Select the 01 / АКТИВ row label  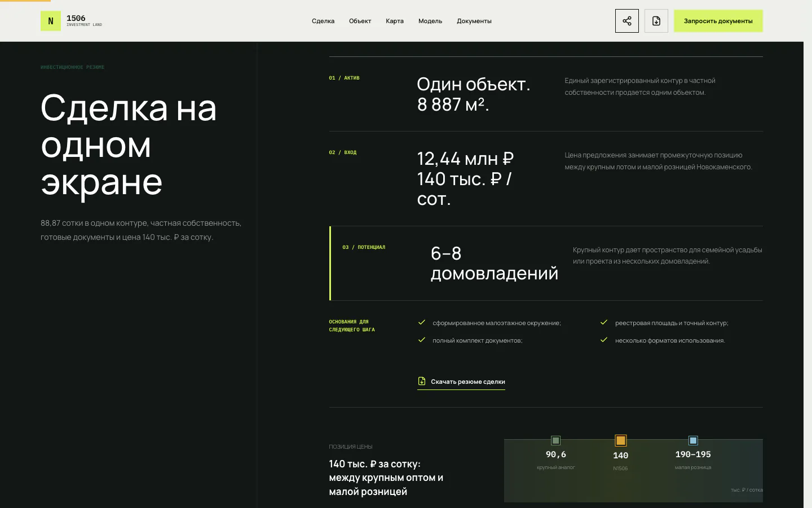click(344, 78)
